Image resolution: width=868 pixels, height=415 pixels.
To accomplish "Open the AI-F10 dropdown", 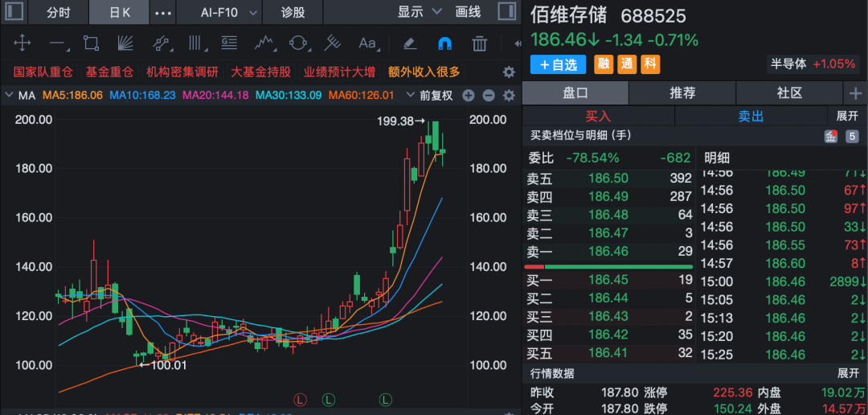I will click(229, 12).
